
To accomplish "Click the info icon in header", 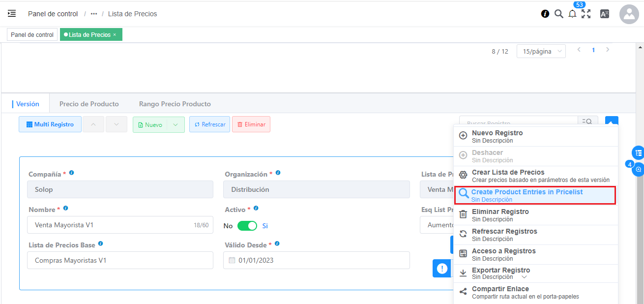I will tap(545, 14).
